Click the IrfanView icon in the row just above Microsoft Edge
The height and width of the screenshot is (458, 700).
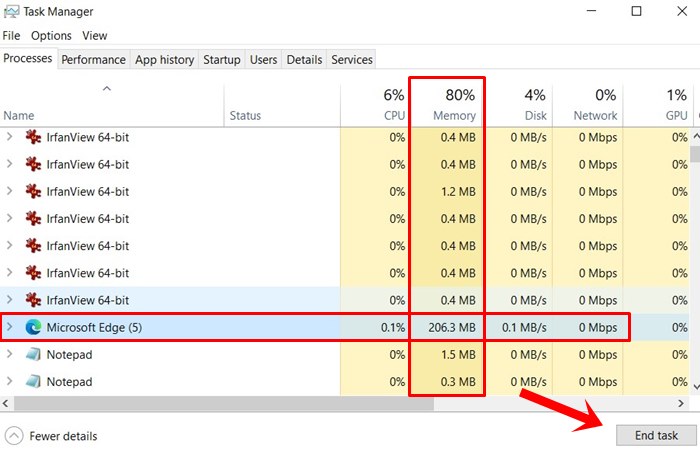33,300
